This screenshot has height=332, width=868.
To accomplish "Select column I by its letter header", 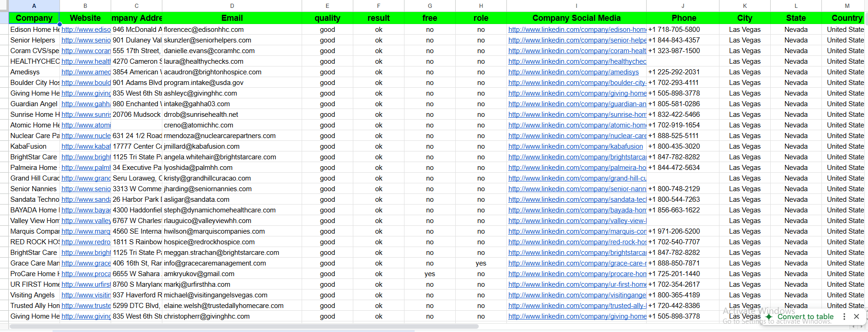I will click(577, 6).
